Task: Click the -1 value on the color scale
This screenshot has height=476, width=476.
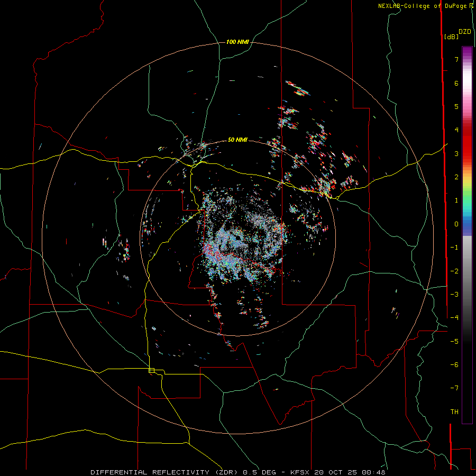Action: coord(454,248)
